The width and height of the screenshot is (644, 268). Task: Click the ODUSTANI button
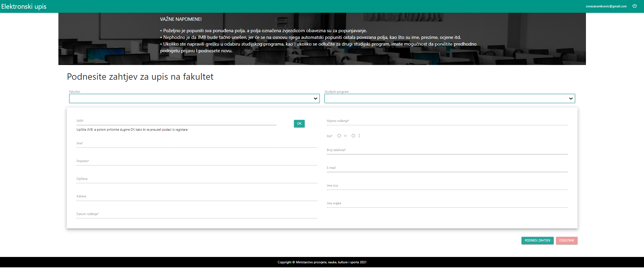(566, 241)
